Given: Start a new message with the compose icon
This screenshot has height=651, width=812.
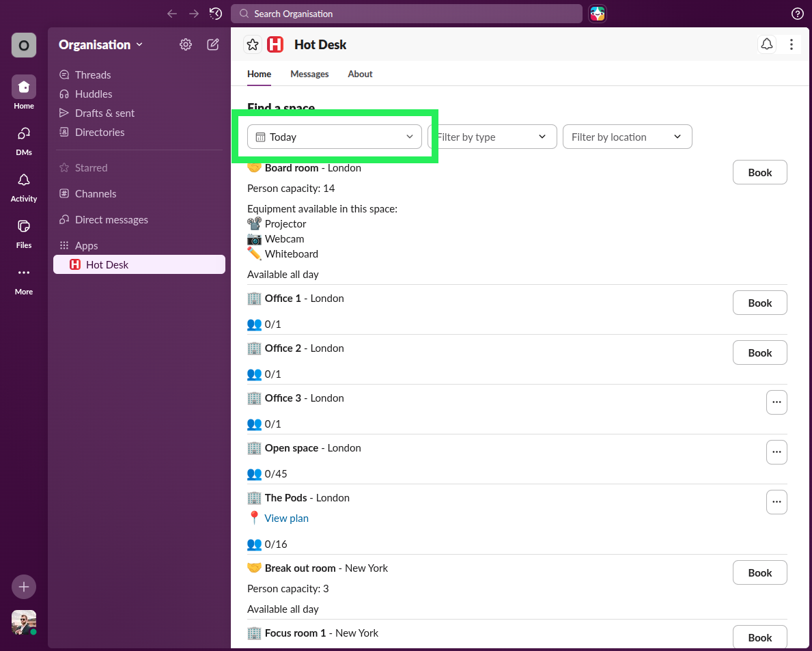Looking at the screenshot, I should (212, 44).
